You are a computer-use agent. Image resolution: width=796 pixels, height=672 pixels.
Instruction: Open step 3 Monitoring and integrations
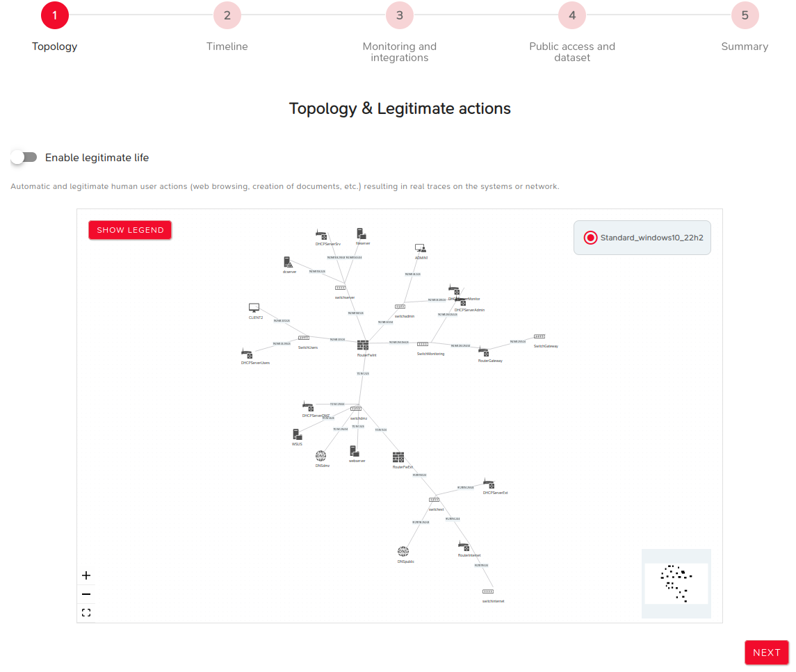400,16
